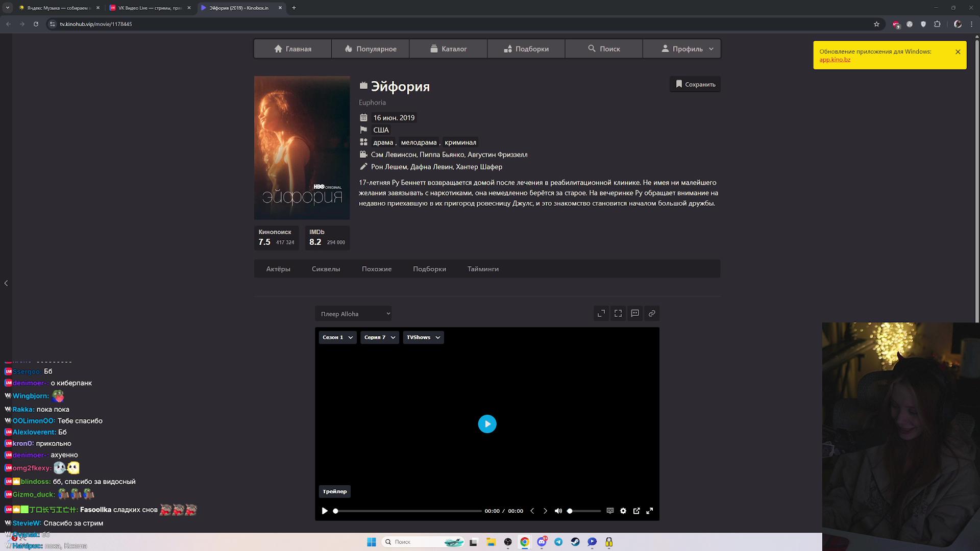
Task: Open player settings gear icon
Action: point(623,511)
